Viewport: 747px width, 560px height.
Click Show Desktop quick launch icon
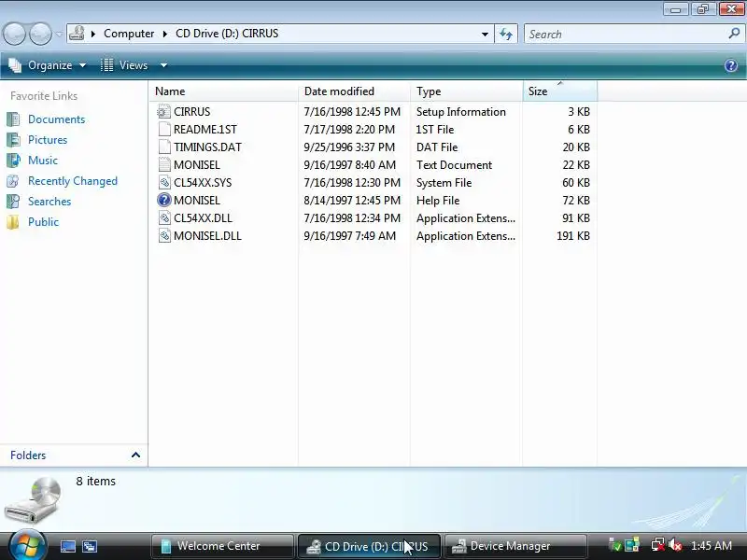coord(67,546)
